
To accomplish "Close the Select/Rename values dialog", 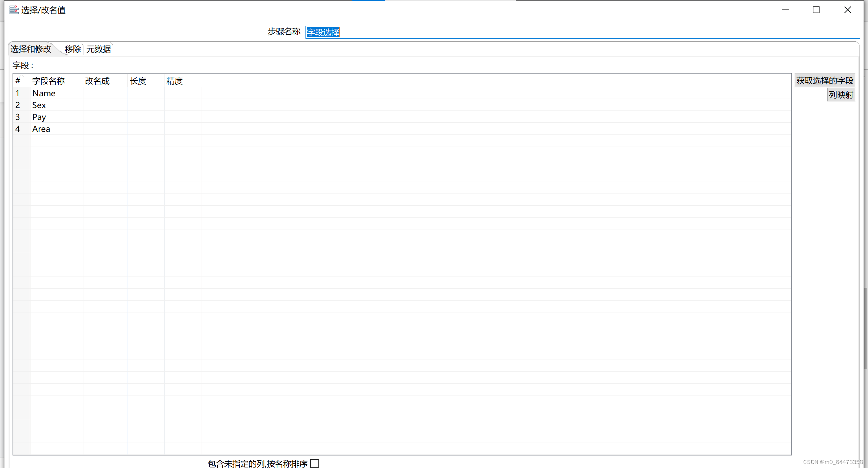I will 847,10.
